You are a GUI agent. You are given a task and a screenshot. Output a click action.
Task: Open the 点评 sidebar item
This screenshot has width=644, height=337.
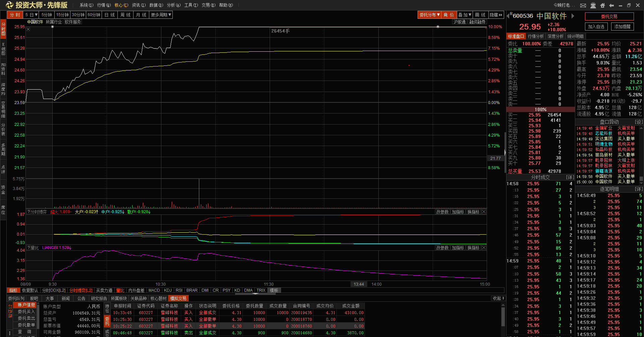3,169
